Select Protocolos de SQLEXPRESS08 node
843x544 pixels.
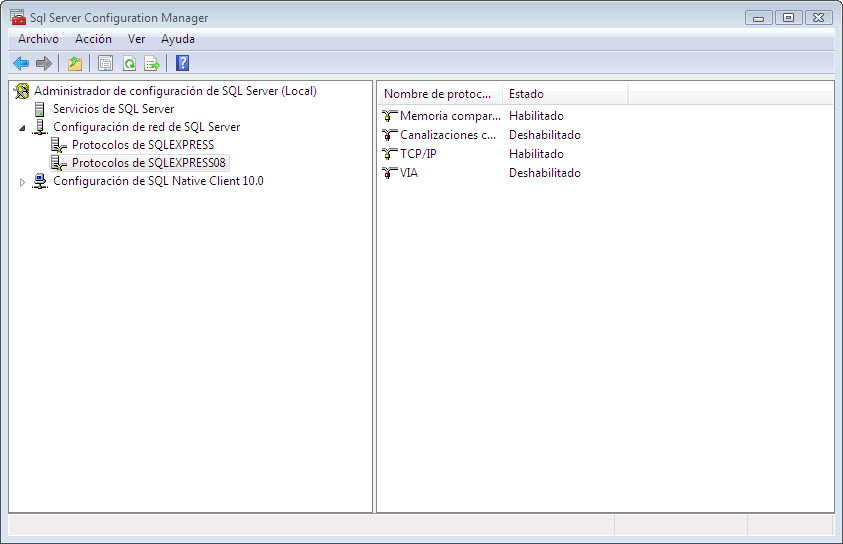[x=149, y=162]
